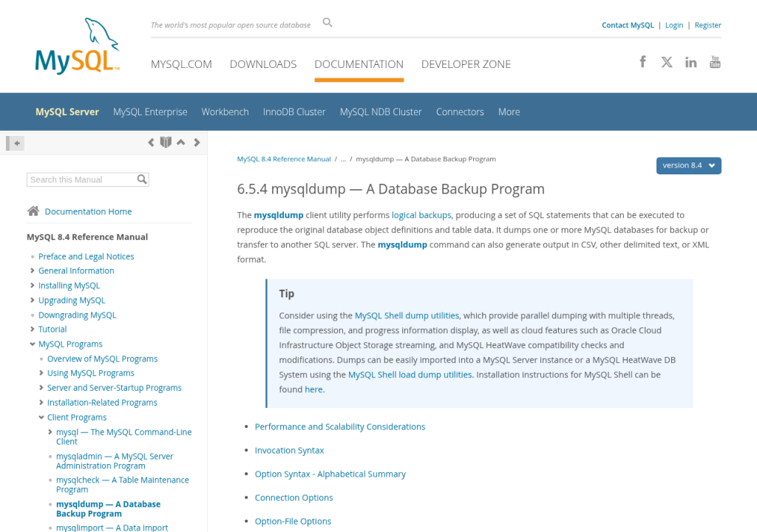Open the Documentation Home link
This screenshot has width=757, height=532.
tap(89, 211)
